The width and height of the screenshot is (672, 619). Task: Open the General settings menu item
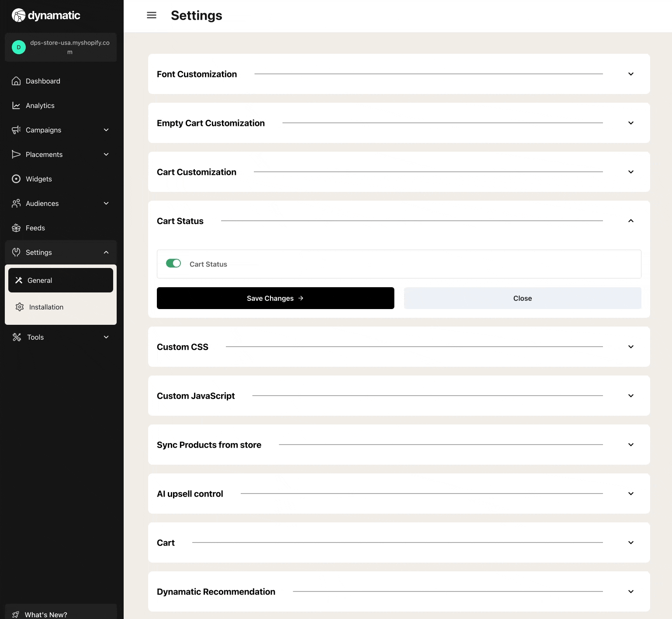pyautogui.click(x=61, y=280)
